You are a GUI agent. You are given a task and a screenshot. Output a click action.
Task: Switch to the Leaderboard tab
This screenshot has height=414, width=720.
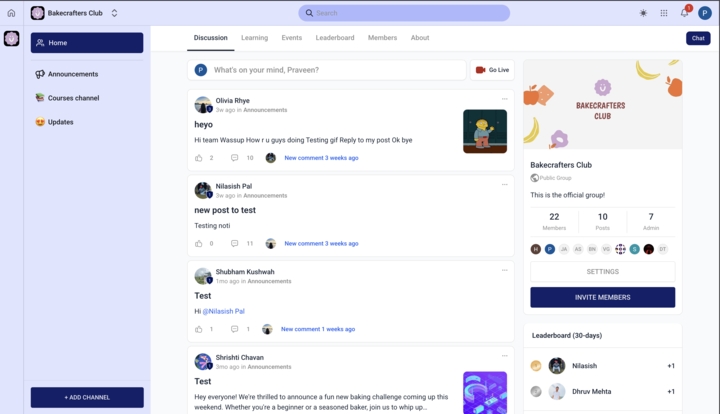(335, 38)
